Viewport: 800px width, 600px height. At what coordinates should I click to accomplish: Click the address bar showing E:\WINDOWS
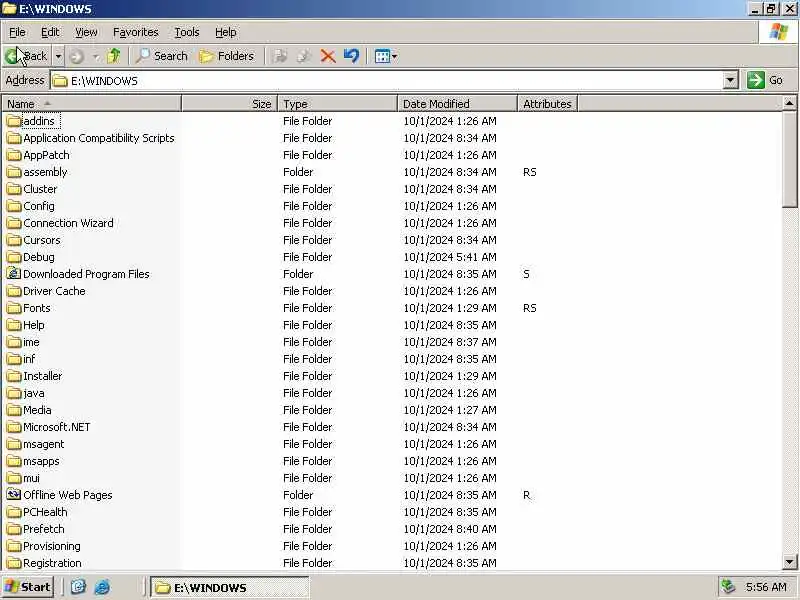pos(388,81)
